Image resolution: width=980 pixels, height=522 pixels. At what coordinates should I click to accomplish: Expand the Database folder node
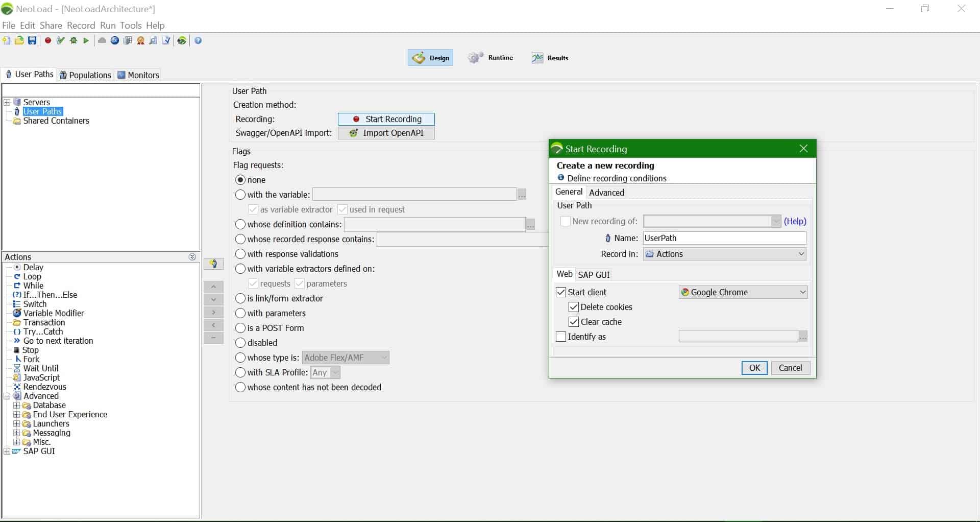16,405
